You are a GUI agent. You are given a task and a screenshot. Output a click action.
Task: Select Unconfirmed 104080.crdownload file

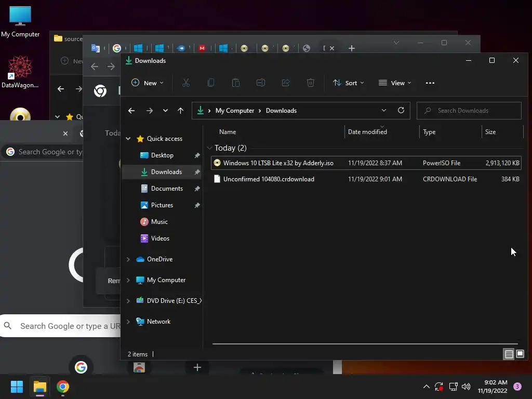pos(269,179)
